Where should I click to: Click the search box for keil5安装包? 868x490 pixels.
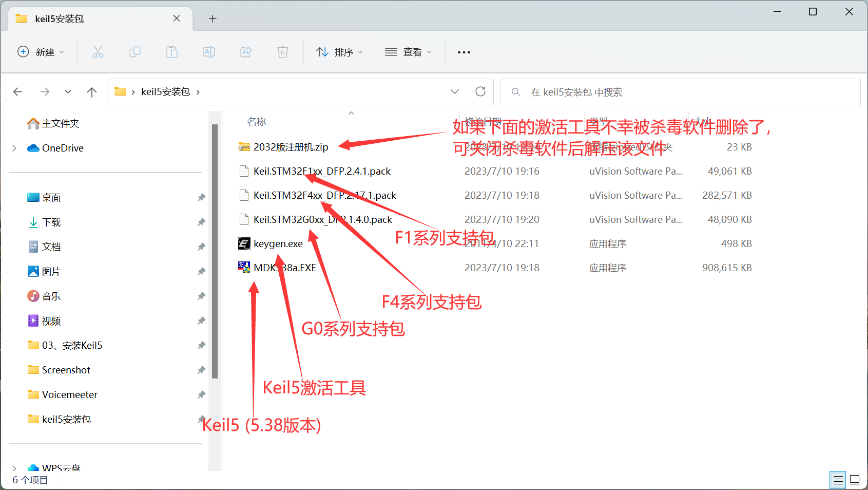[x=680, y=92]
